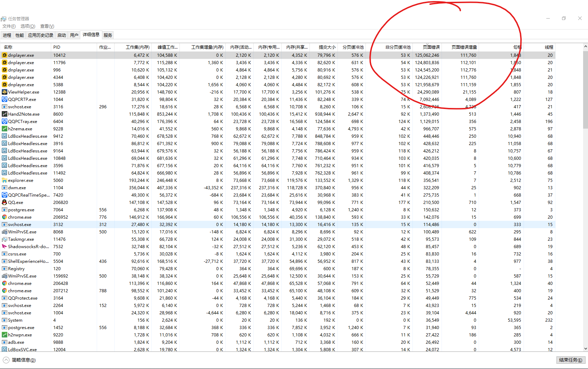Click the ShadowsocksR process icon
The height and width of the screenshot is (369, 588).
(x=5, y=246)
